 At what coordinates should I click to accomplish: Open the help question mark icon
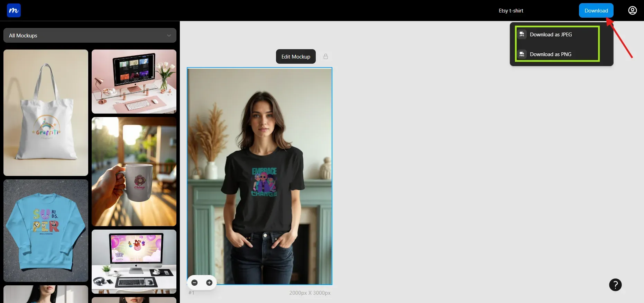615,285
